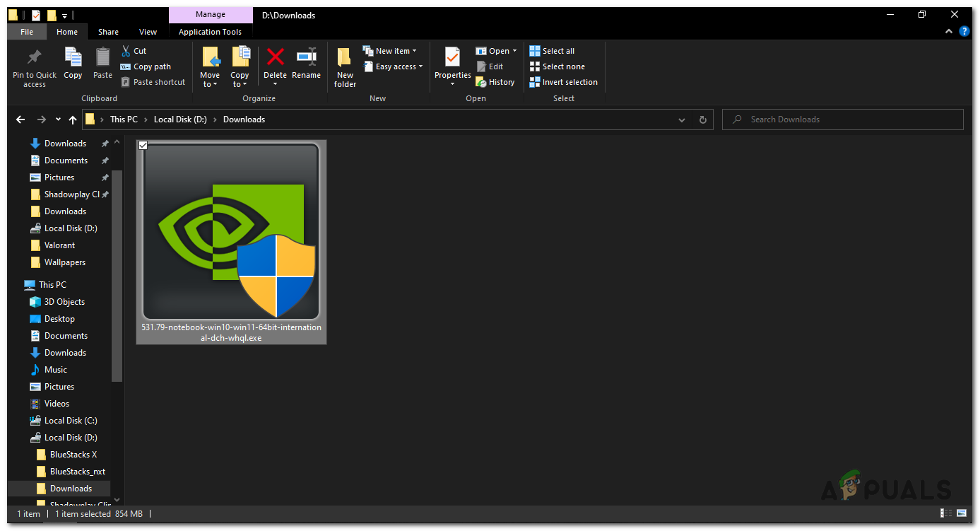Image resolution: width=980 pixels, height=531 pixels.
Task: Click the Rename icon in ribbon
Action: pos(306,58)
